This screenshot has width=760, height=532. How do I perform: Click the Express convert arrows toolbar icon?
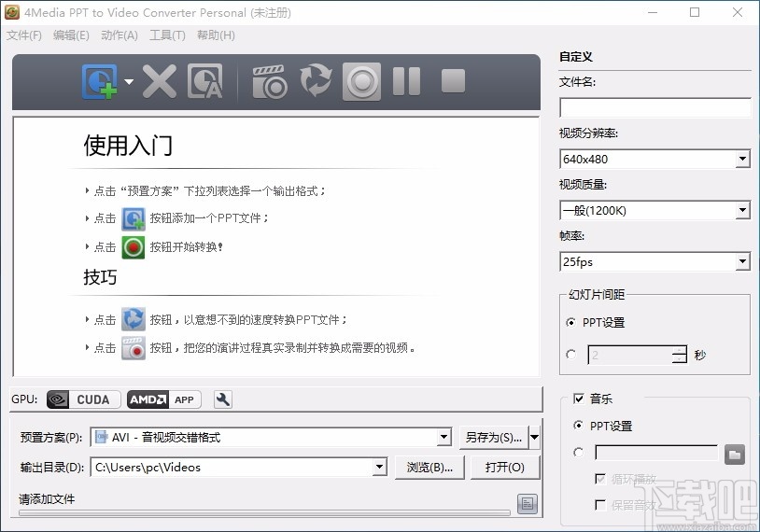coord(316,80)
